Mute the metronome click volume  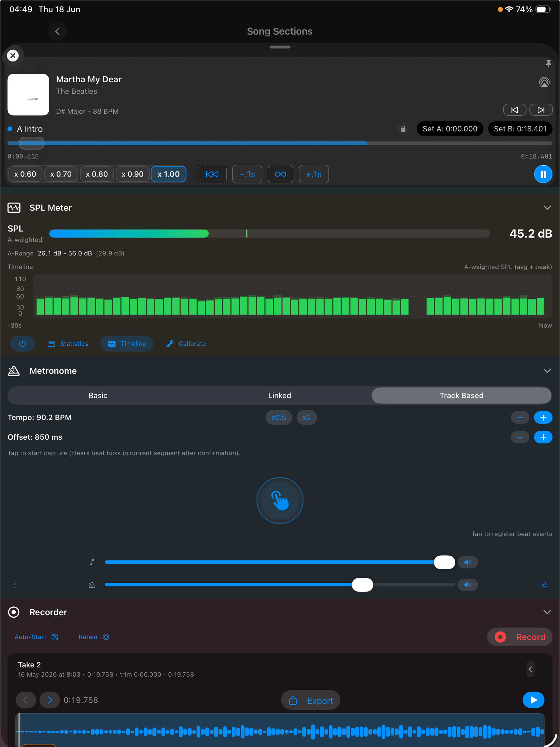[468, 585]
